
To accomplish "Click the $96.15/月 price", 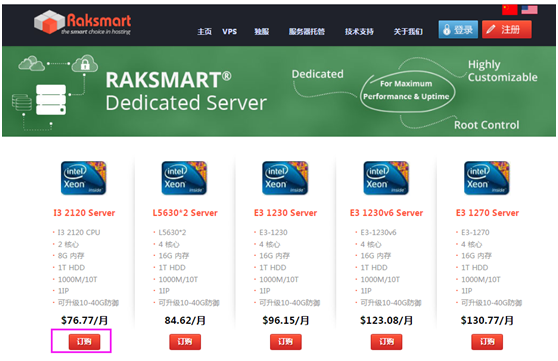I will click(286, 320).
